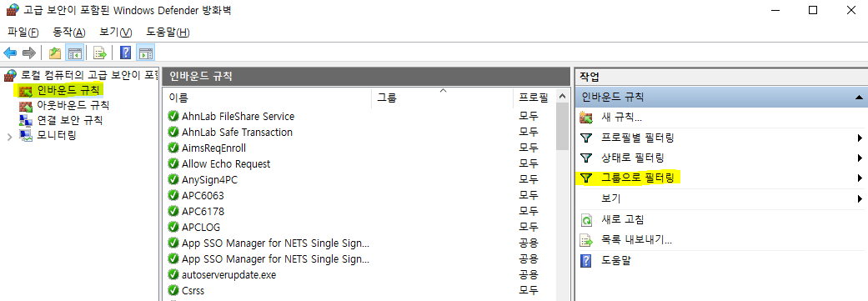This screenshot has height=301, width=868.
Task: Click the green check icon for APCLOG
Action: pos(173,228)
